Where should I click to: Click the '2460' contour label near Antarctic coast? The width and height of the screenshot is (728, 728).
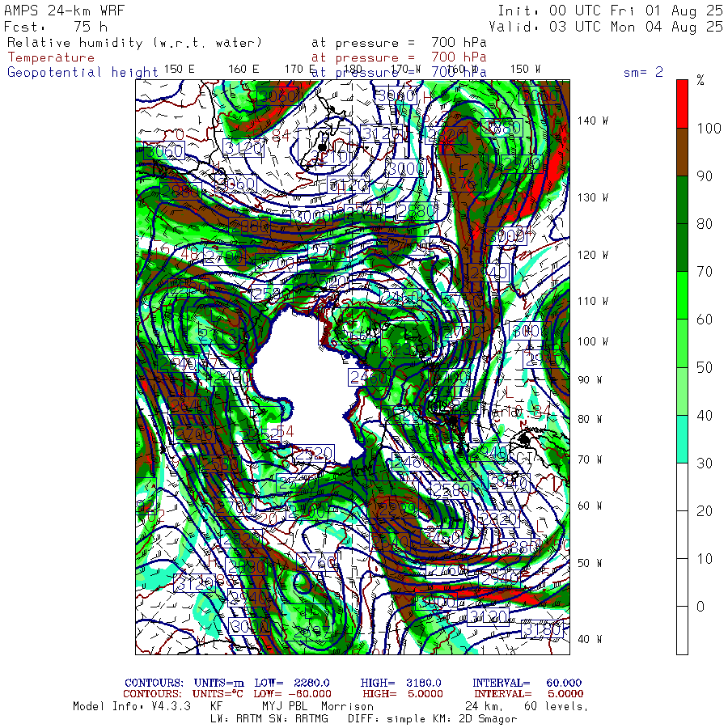tap(369, 378)
